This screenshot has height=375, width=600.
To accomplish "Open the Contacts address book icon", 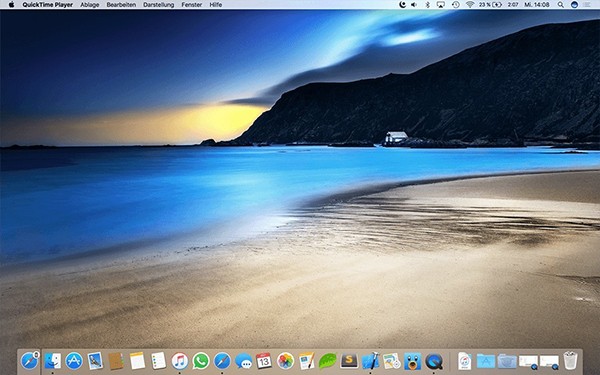I will pos(116,361).
